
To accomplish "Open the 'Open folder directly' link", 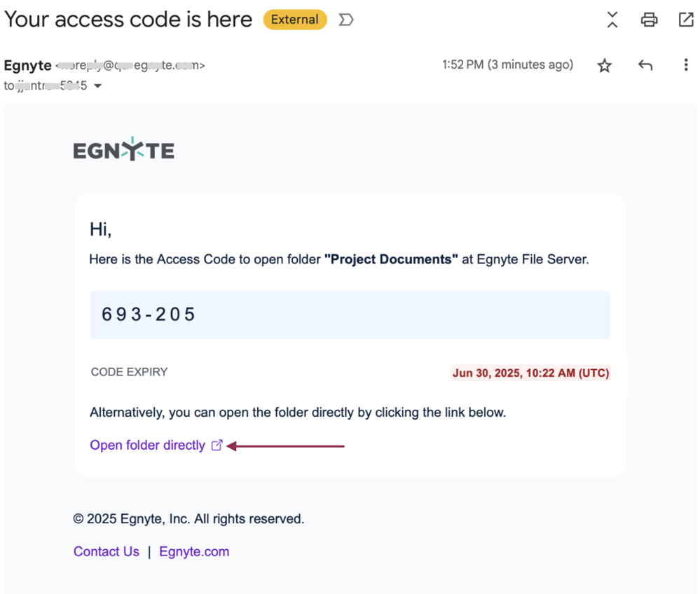I will 147,445.
